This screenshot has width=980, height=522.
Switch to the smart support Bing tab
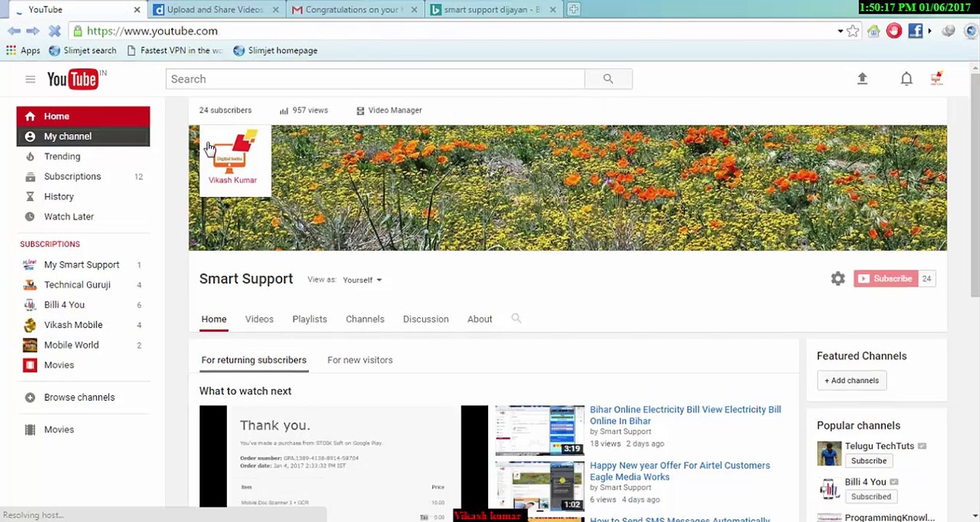pyautogui.click(x=492, y=9)
